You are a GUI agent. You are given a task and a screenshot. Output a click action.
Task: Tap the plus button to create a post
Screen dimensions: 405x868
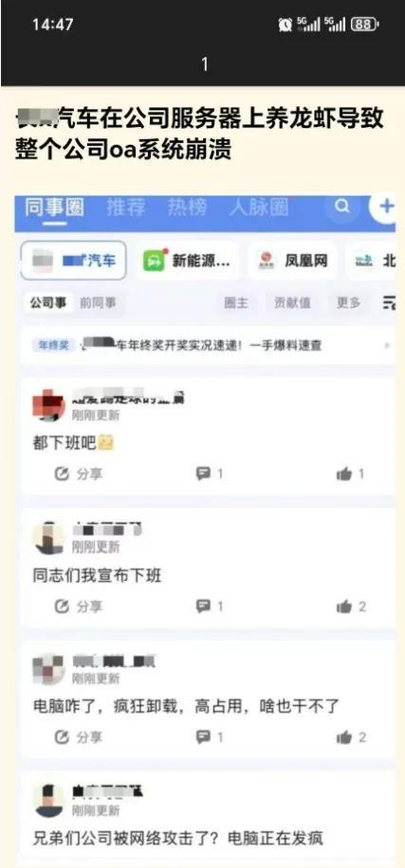tap(386, 208)
